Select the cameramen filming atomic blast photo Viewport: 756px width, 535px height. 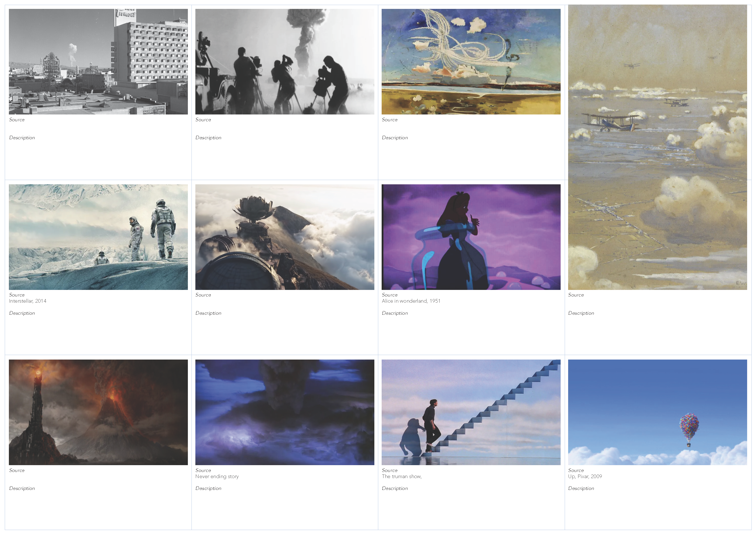(285, 62)
